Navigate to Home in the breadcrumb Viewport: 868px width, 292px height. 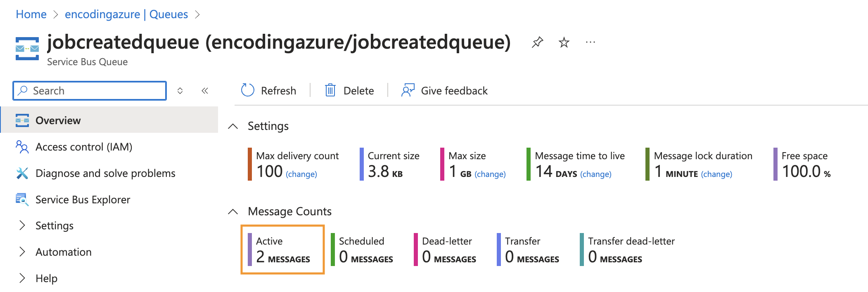pos(31,14)
